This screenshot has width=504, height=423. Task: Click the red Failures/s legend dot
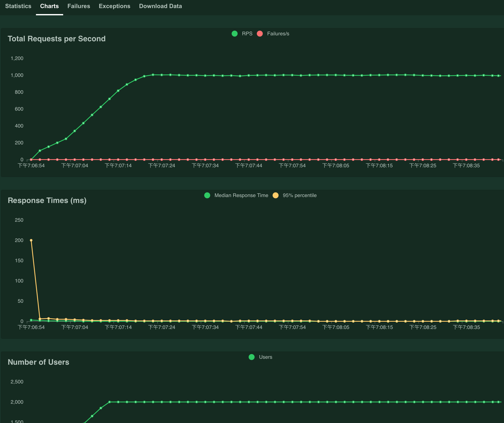click(x=260, y=34)
